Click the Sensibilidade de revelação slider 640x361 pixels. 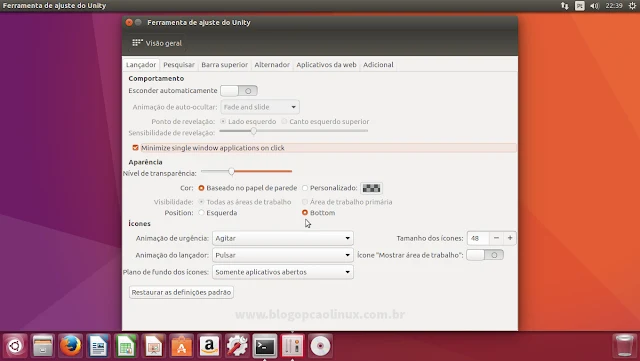pos(293,131)
